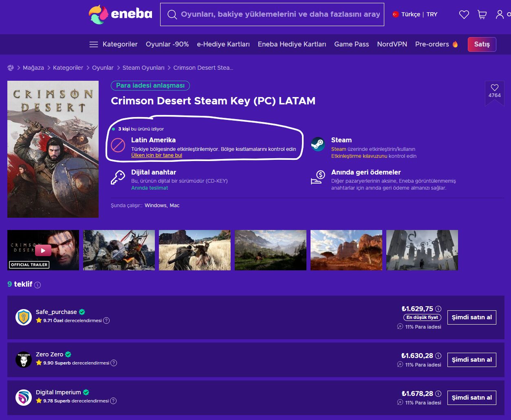
Task: Click the Digital Imperium seller name
Action: coord(58,392)
